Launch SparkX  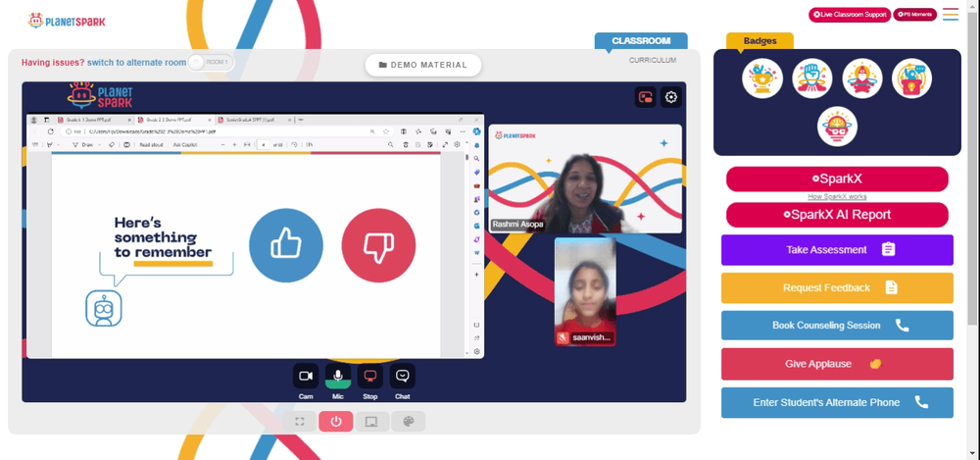[x=837, y=179]
